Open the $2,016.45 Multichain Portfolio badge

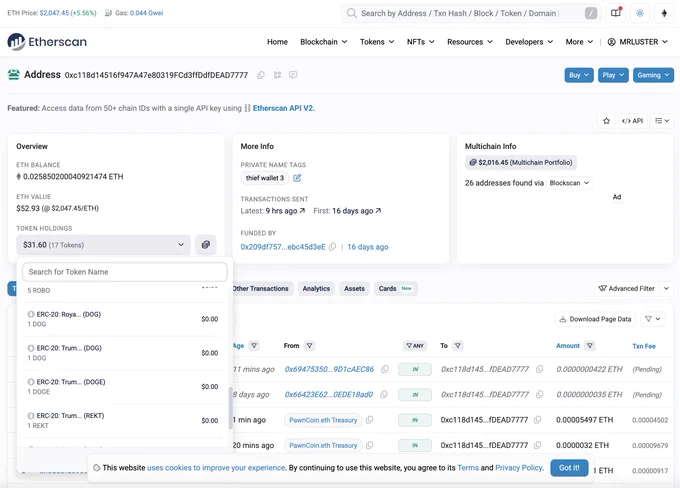click(521, 162)
